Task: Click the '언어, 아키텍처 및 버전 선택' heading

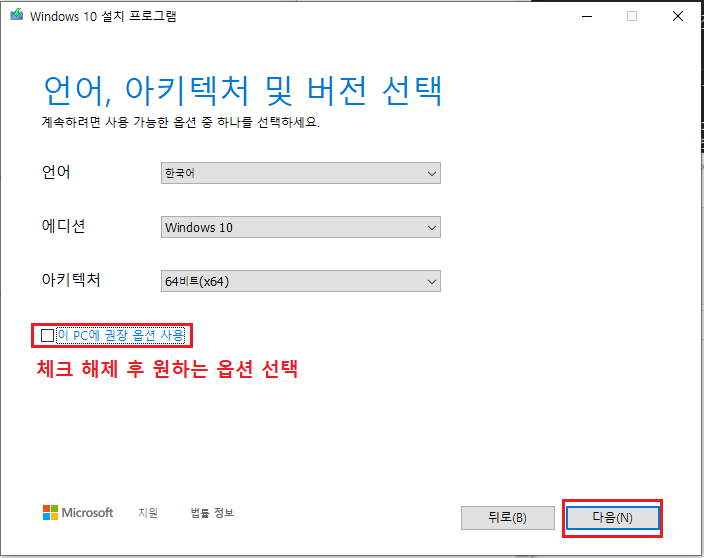Action: 243,91
